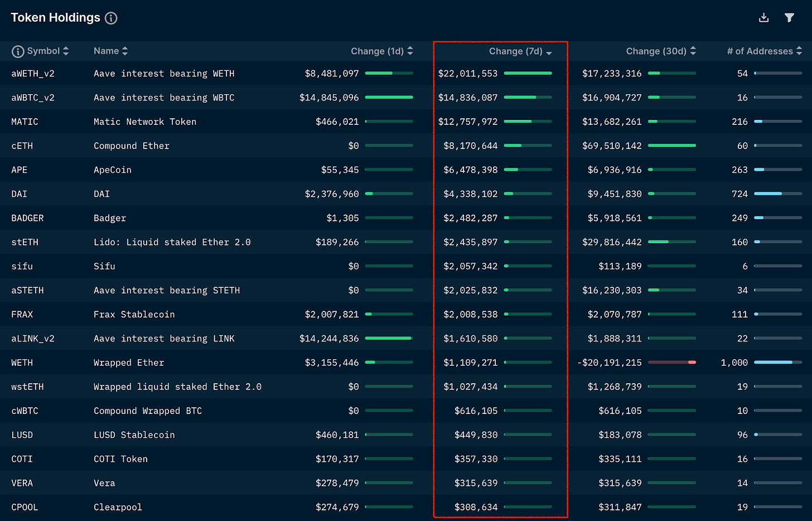
Task: Click the 7d value $308,634
Action: tap(476, 507)
